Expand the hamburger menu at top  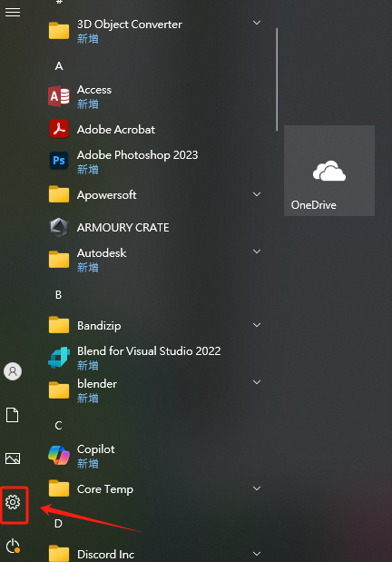pyautogui.click(x=13, y=13)
